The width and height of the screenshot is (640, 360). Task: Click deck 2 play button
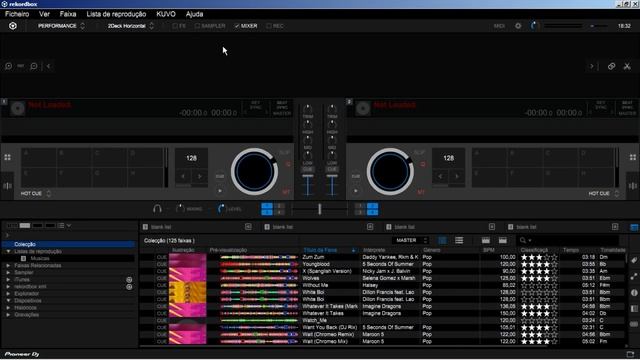(x=356, y=191)
